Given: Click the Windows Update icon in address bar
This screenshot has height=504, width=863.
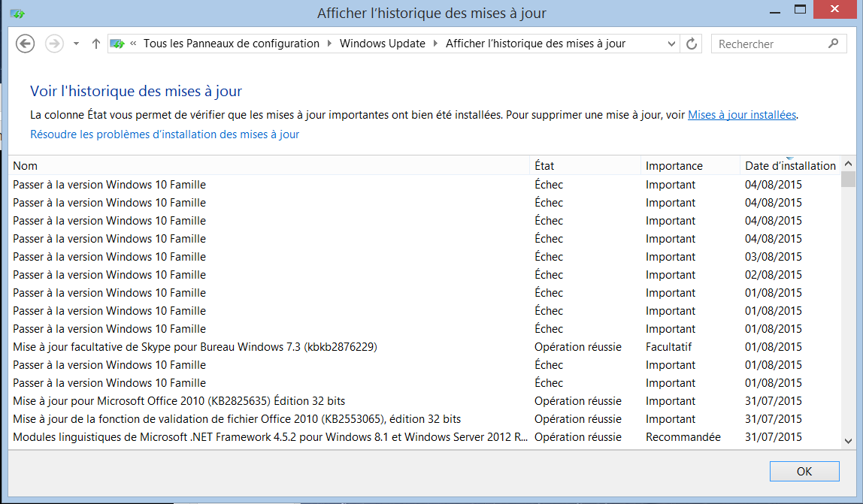Looking at the screenshot, I should [117, 44].
